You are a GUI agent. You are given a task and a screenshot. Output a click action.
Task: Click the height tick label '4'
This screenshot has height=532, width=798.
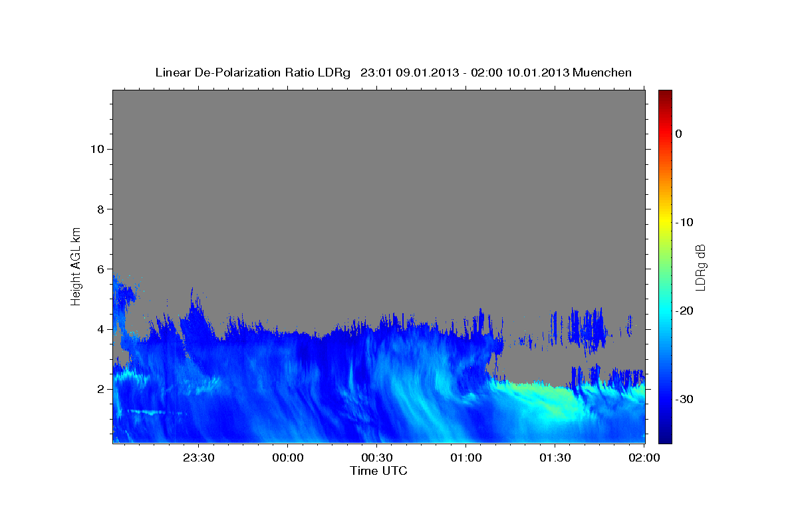tap(100, 329)
